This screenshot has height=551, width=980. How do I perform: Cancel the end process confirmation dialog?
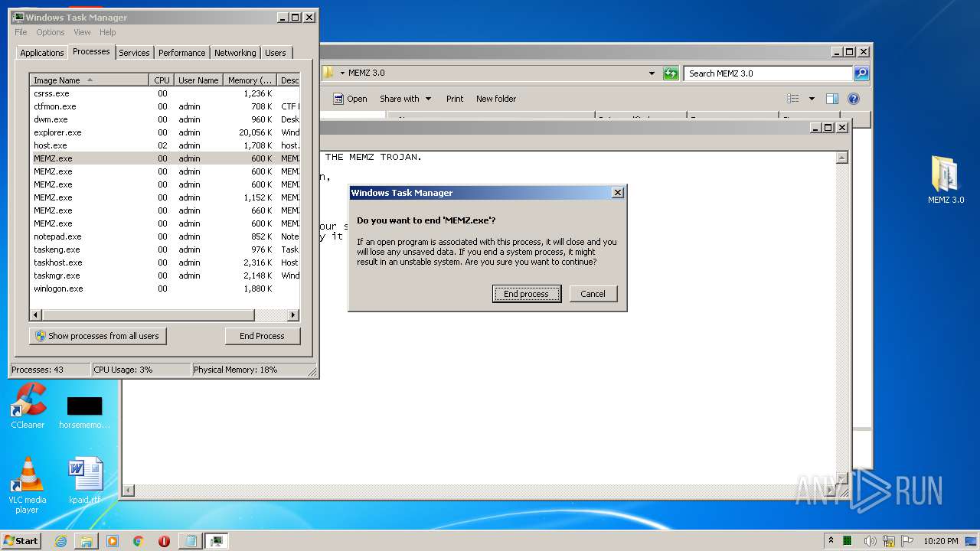click(593, 294)
